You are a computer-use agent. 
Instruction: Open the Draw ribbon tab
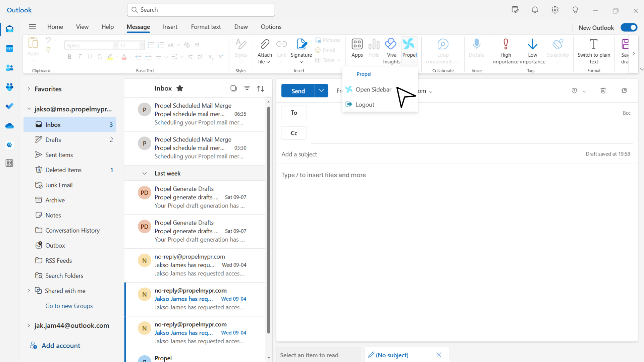point(241,27)
